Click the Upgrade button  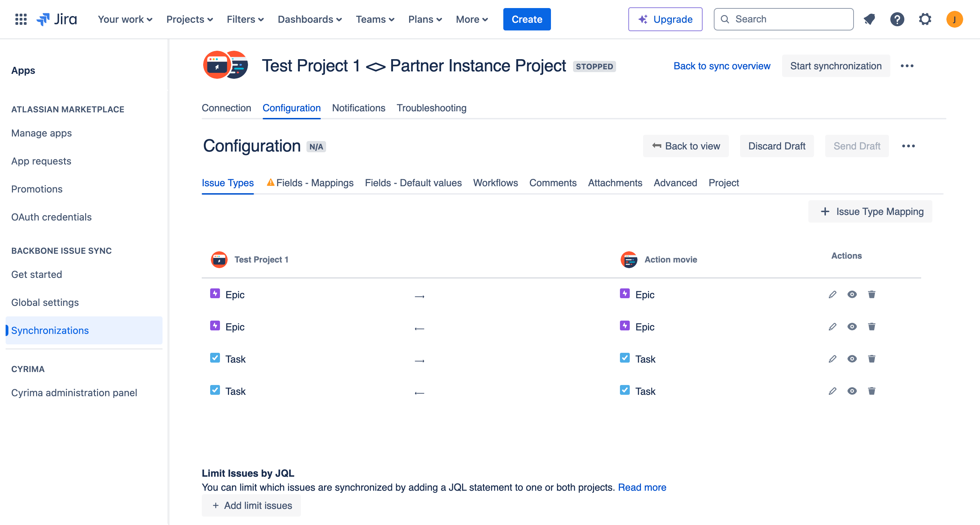point(665,19)
